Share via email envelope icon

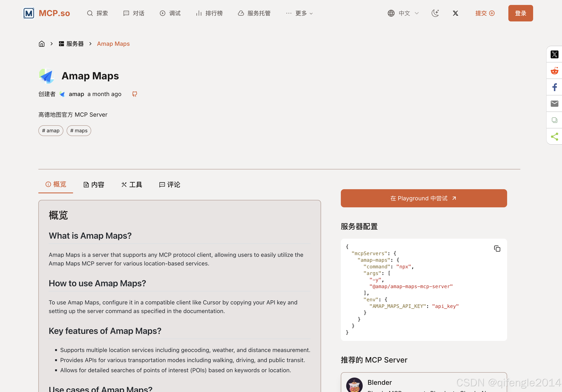[554, 104]
